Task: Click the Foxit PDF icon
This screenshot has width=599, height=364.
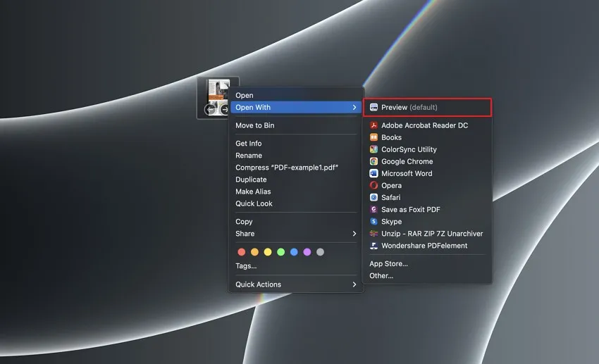Action: tap(373, 210)
